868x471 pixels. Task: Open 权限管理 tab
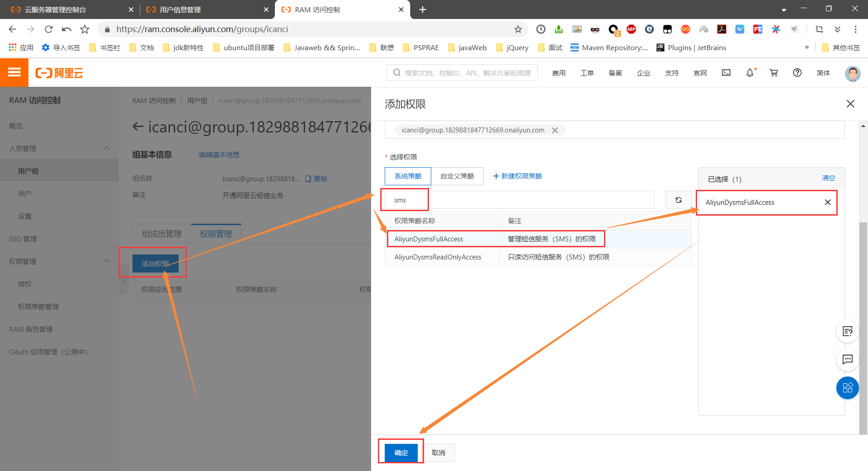coord(216,234)
